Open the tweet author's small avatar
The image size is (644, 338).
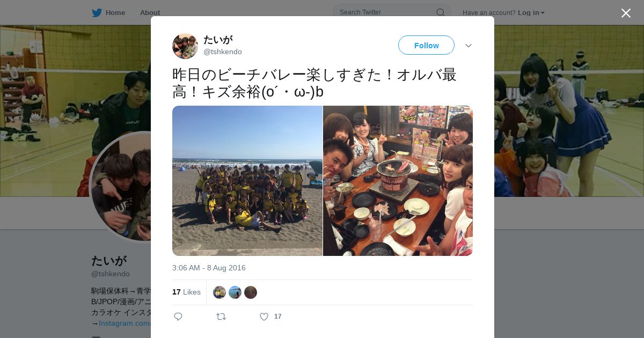point(185,46)
